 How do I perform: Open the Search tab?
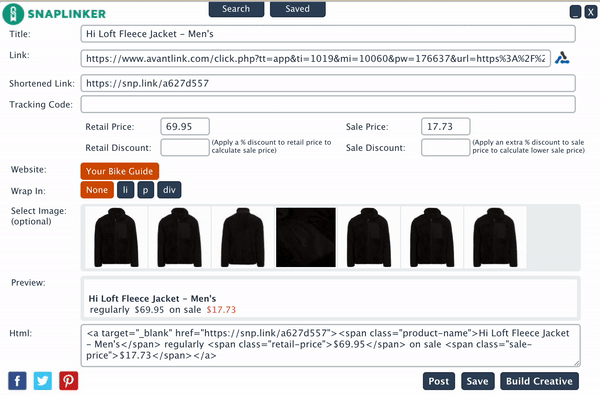pyautogui.click(x=236, y=9)
